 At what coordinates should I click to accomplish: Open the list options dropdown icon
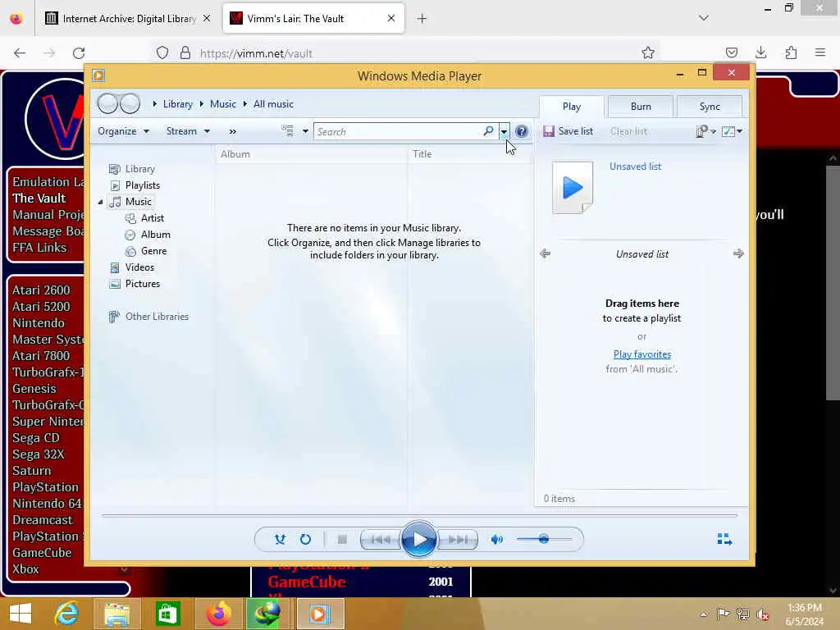(x=705, y=131)
